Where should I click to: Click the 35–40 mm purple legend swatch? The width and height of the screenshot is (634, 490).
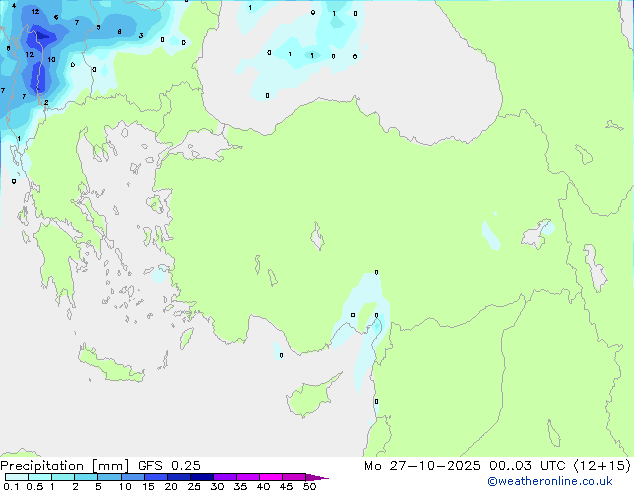248,477
